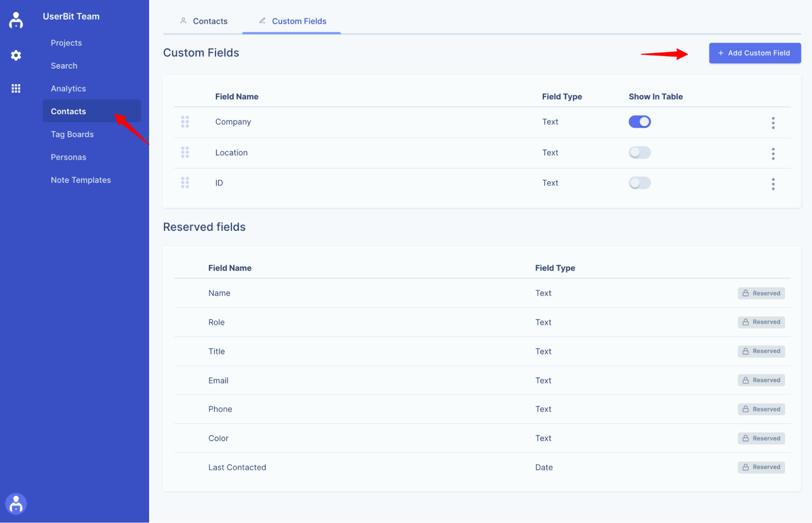Screen dimensions: 812x523
Task: Open Projects in the sidebar
Action: (x=66, y=43)
